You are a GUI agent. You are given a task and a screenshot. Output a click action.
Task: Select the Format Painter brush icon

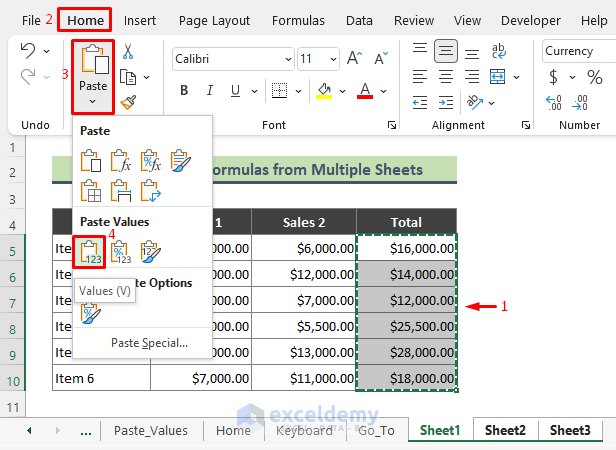click(x=128, y=103)
